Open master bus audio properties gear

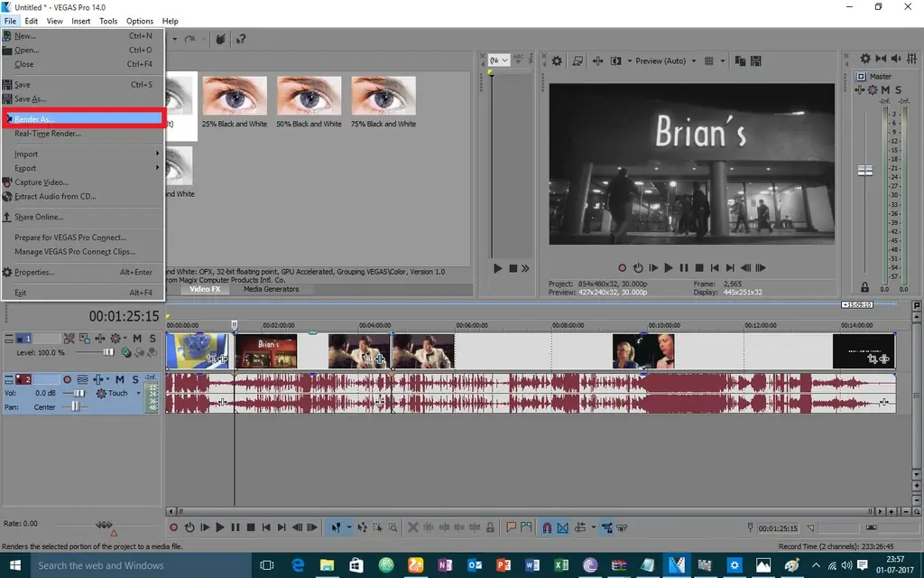point(865,59)
